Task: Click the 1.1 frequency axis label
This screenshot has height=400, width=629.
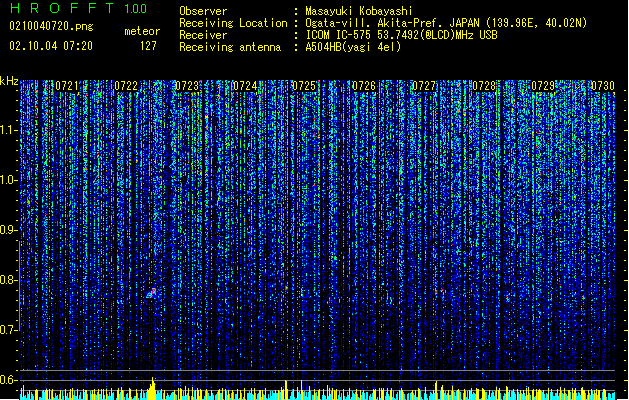Action: tap(8, 130)
